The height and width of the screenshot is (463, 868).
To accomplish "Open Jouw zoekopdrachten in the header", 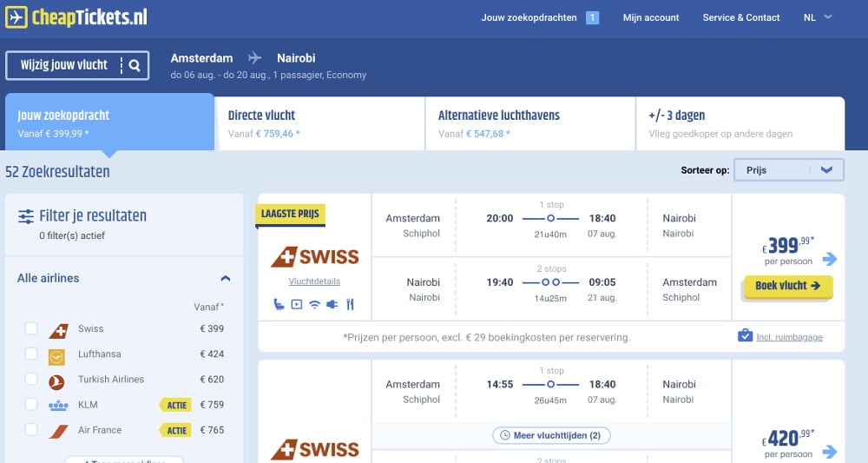I will pos(529,17).
